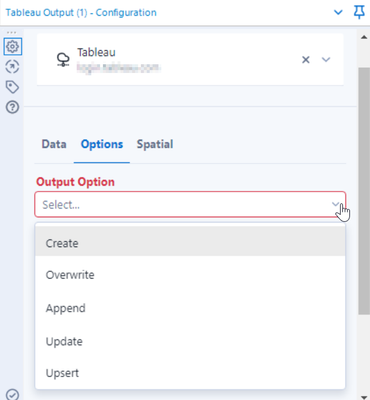Click the checkmark circle icon at bottom left
The height and width of the screenshot is (400, 370).
13,395
